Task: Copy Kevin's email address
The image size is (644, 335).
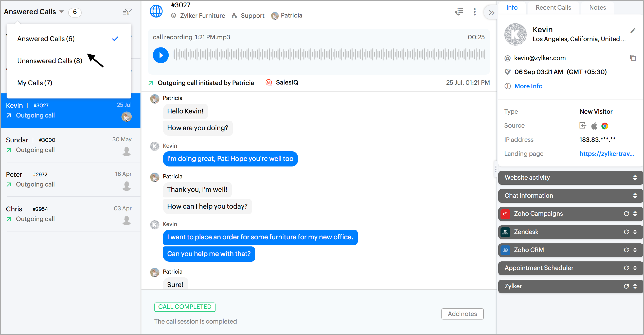Action: coord(633,58)
